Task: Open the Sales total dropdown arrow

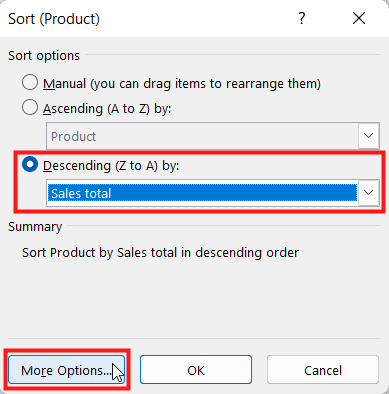Action: pos(368,193)
